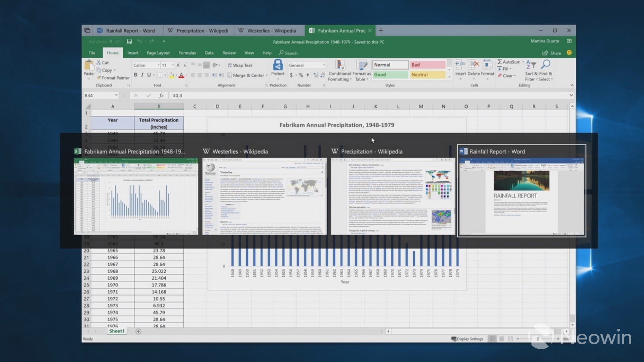This screenshot has height=362, width=644.
Task: Toggle Bold formatting
Action: click(135, 75)
